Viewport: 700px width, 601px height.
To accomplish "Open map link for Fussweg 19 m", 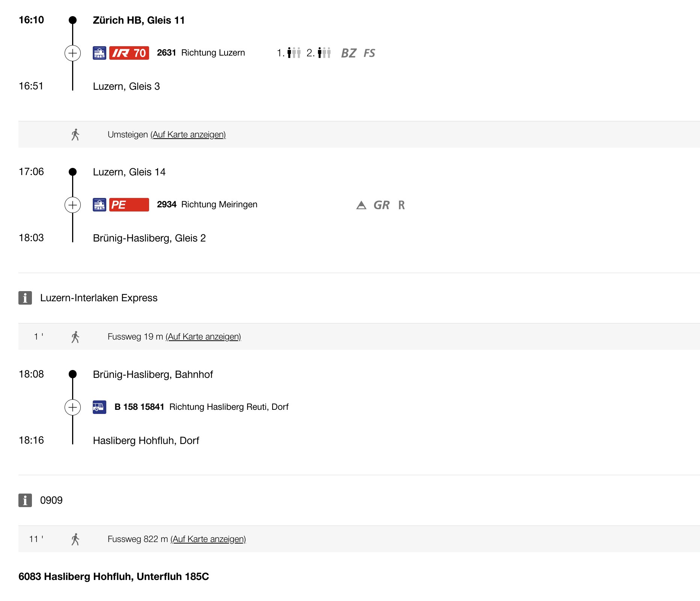I will pos(203,337).
